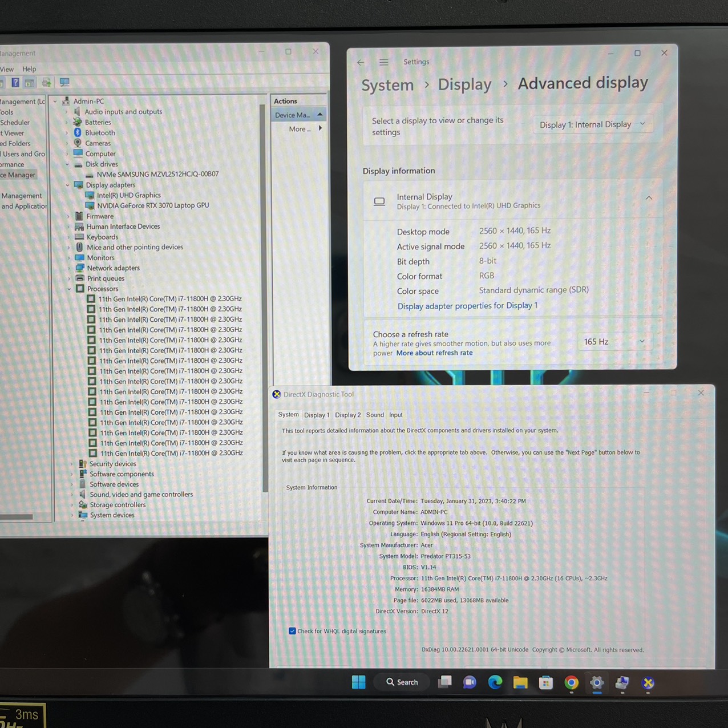728x728 pixels.
Task: Open the Help menu in Computer Management
Action: [29, 69]
